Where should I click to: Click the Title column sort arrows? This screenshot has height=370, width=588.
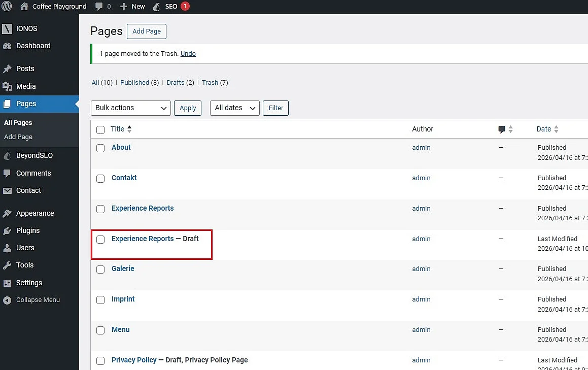(x=129, y=129)
